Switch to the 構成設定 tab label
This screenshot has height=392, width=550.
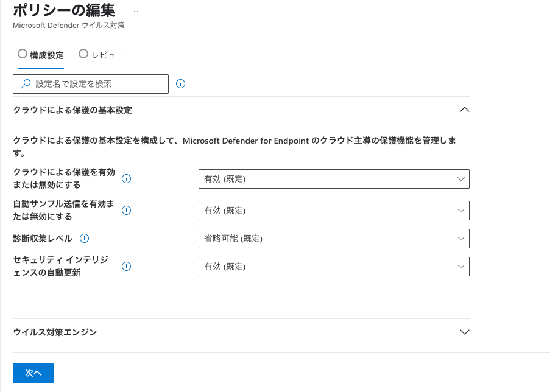click(47, 55)
